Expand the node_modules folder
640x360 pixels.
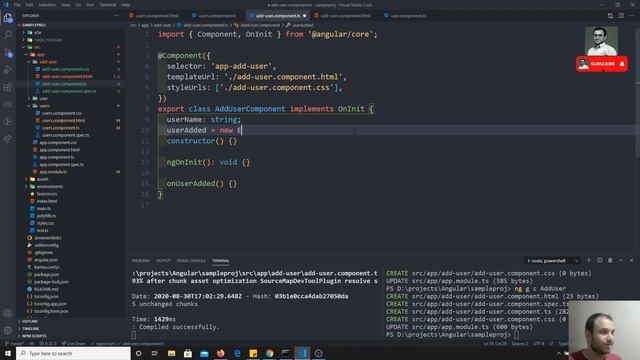[x=48, y=40]
